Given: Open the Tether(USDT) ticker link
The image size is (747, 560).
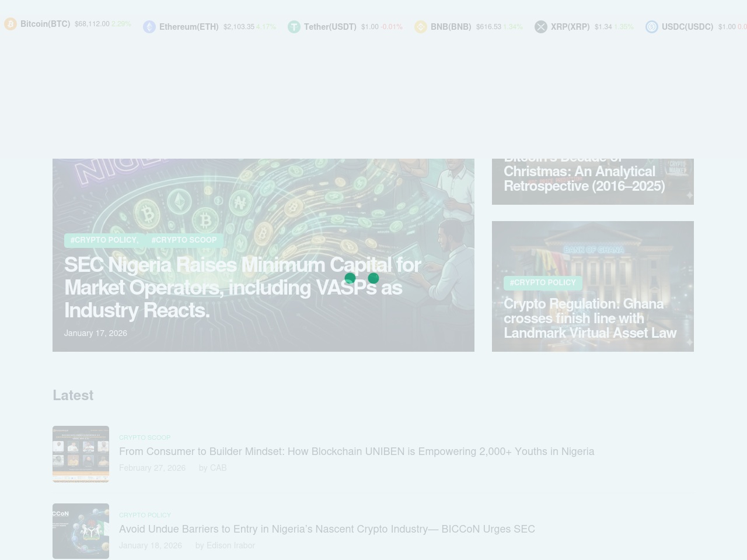Looking at the screenshot, I should [330, 27].
